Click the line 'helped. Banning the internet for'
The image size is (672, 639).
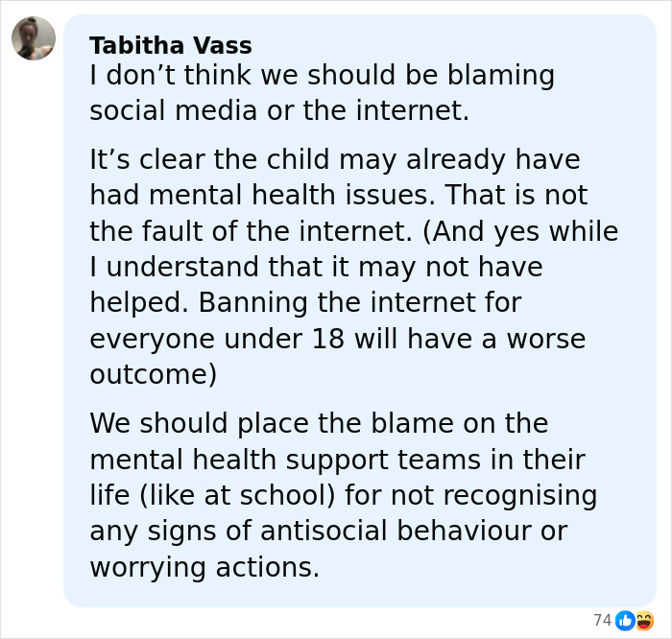point(305,302)
